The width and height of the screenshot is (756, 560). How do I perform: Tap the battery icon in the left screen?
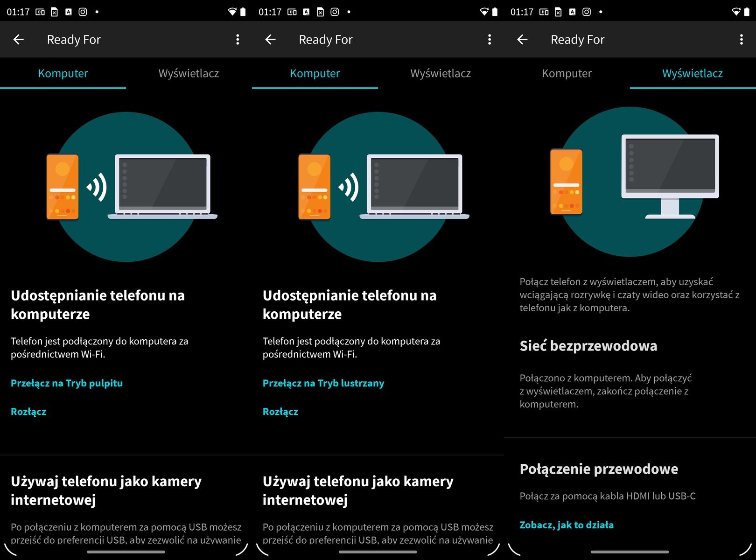(x=243, y=12)
